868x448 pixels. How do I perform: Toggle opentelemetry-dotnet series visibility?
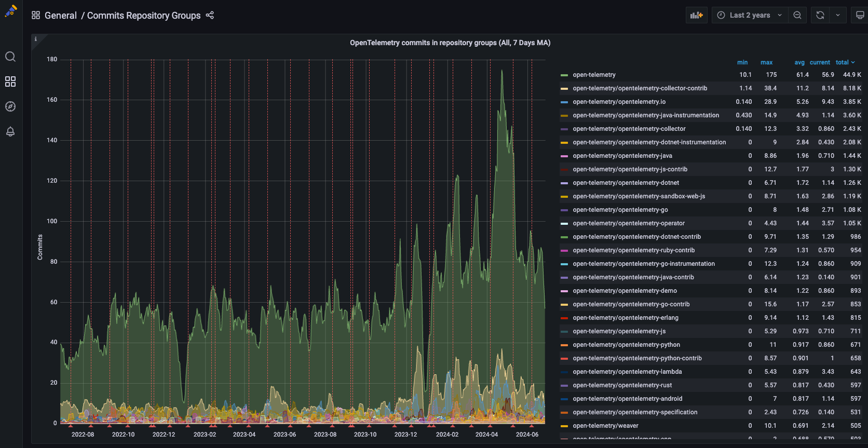click(626, 183)
